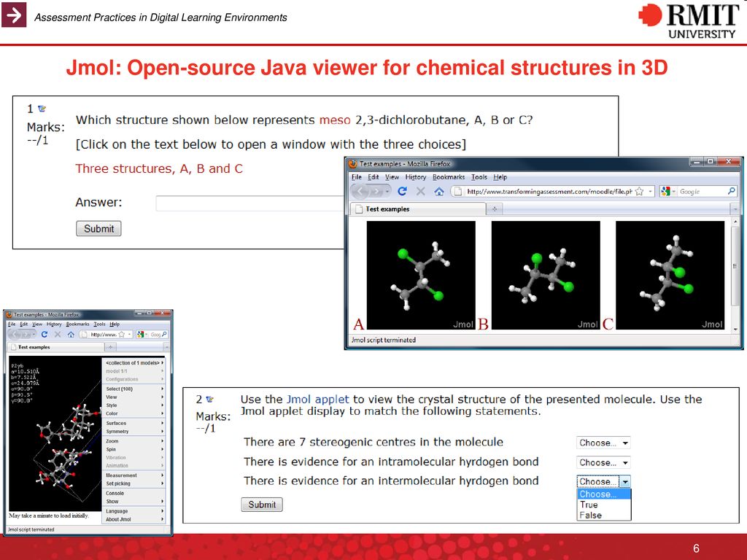Expand the Surfaces submenu in Jmol menu
Viewport: 747px width, 560px height.
click(134, 423)
